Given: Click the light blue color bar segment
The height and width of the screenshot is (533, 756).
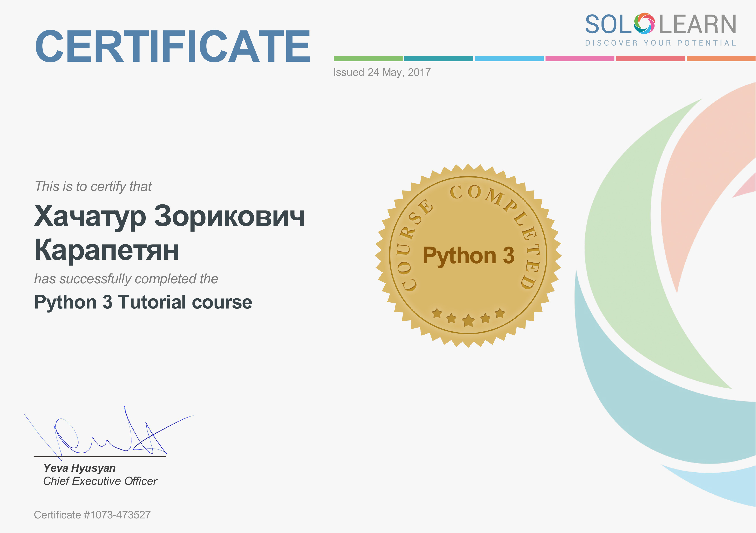Looking at the screenshot, I should coord(509,59).
